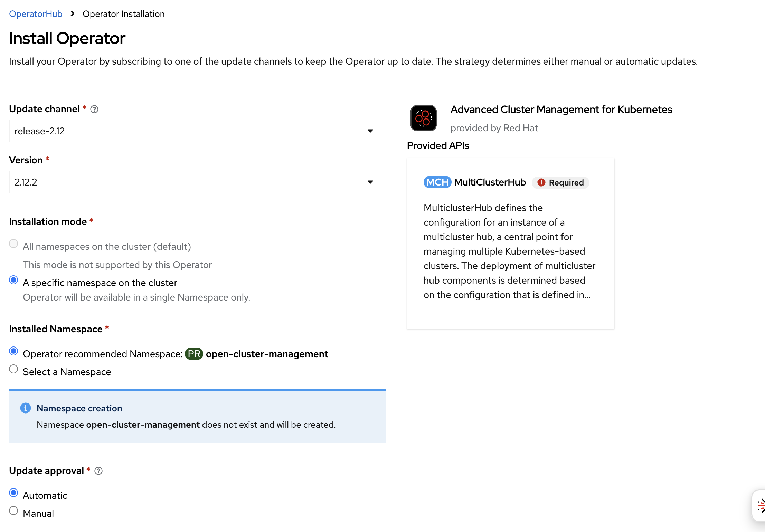Choose the Select a Namespace radio option
Viewport: 765px width, 532px height.
(13, 369)
